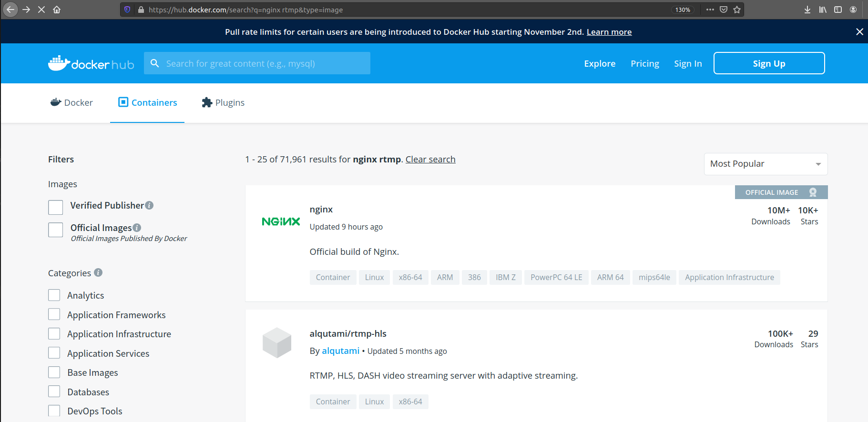Select the Containers tab
Viewport: 868px width, 422px height.
coord(147,102)
